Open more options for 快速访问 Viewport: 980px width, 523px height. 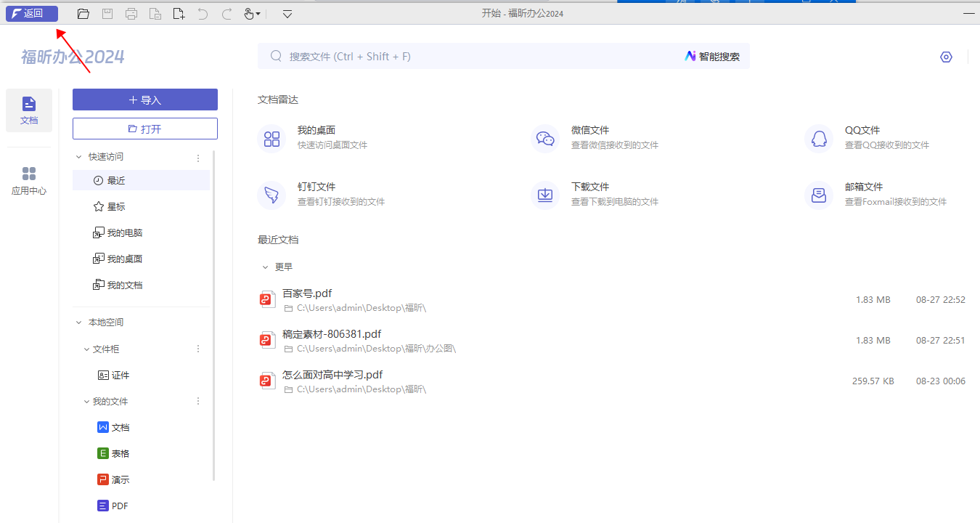[198, 157]
